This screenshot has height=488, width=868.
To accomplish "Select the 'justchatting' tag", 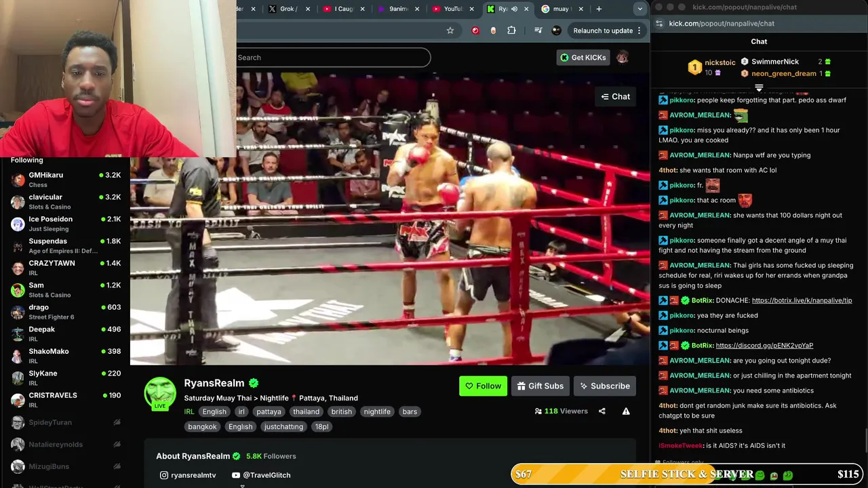I will click(283, 426).
